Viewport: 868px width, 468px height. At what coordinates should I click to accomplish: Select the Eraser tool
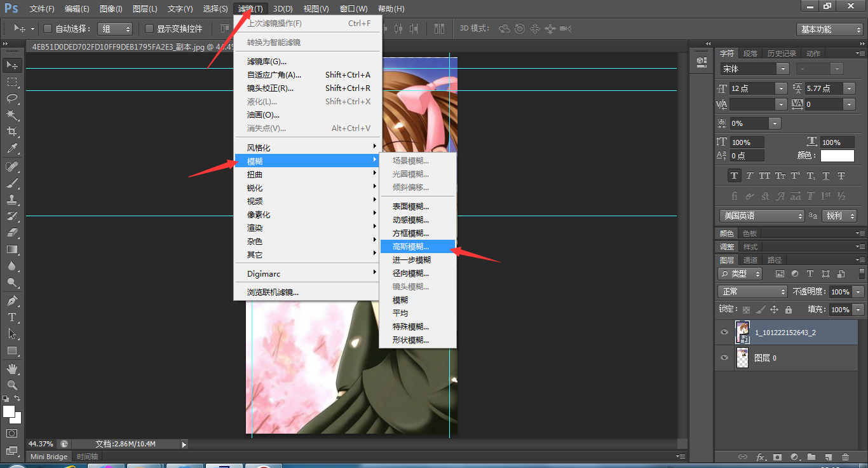tap(12, 233)
